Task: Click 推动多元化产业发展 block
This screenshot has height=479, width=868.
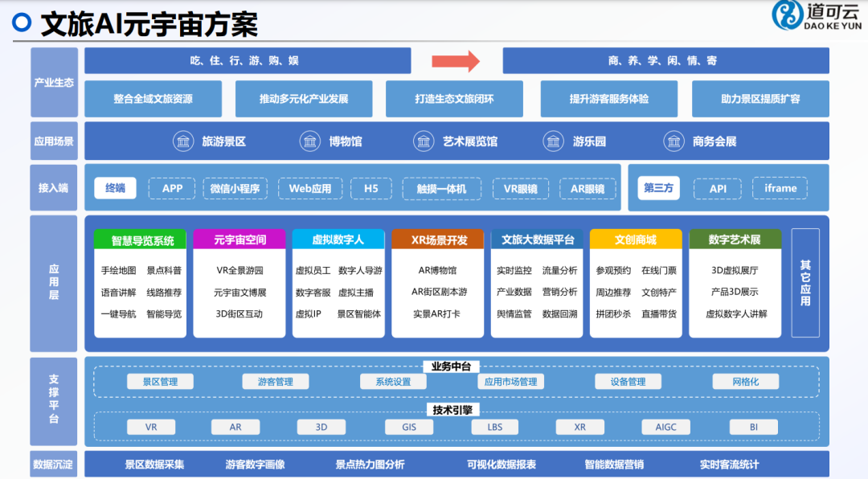Action: 304,99
